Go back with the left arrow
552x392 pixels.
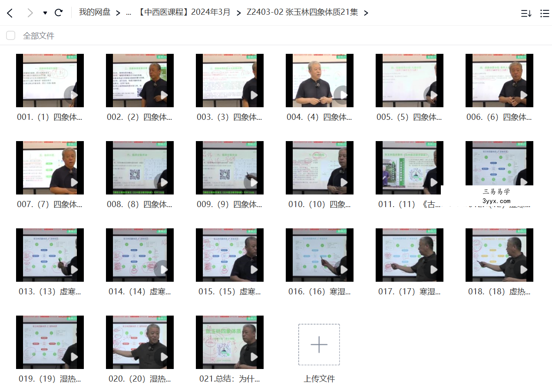[10, 13]
